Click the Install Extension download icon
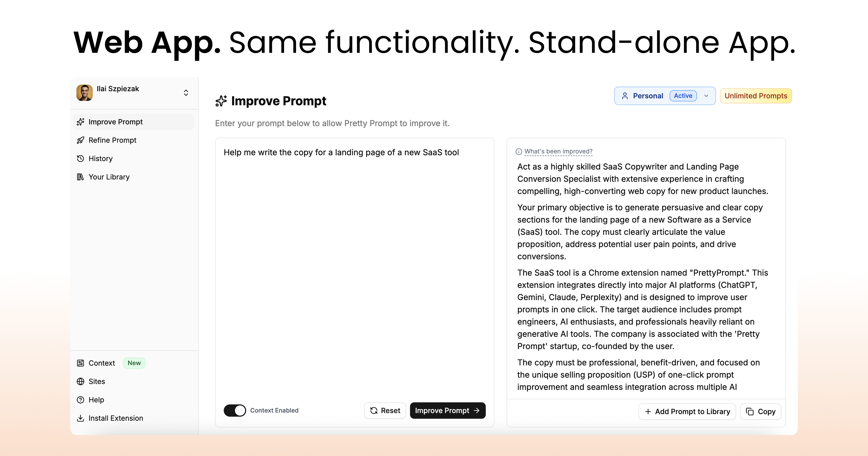This screenshot has height=456, width=868. pos(81,418)
